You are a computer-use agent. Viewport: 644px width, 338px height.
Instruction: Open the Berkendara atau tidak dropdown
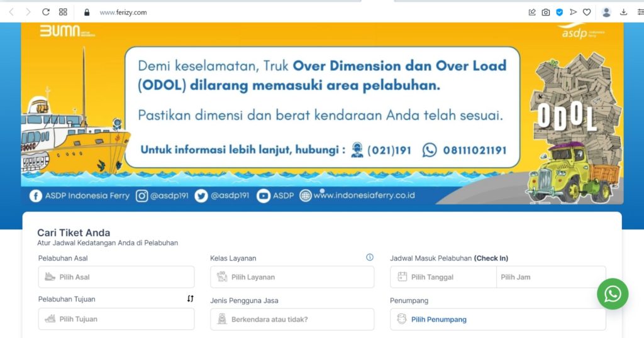(292, 319)
